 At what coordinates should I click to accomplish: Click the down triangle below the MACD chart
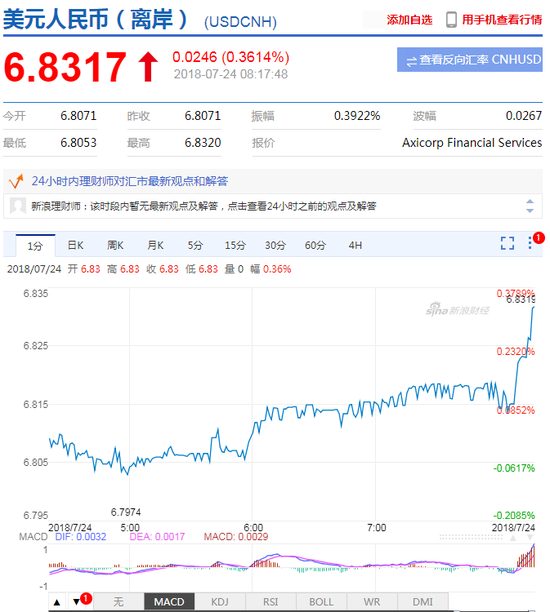click(77, 602)
